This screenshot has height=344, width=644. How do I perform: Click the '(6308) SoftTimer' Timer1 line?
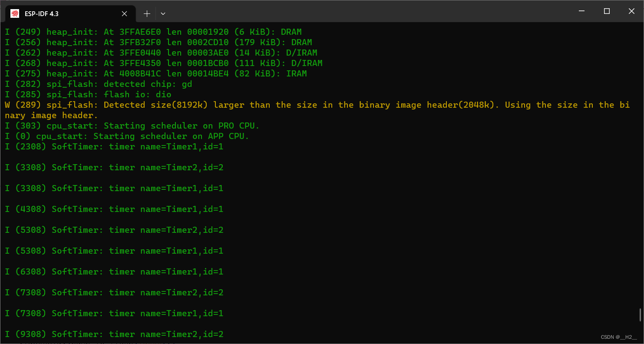tap(114, 271)
